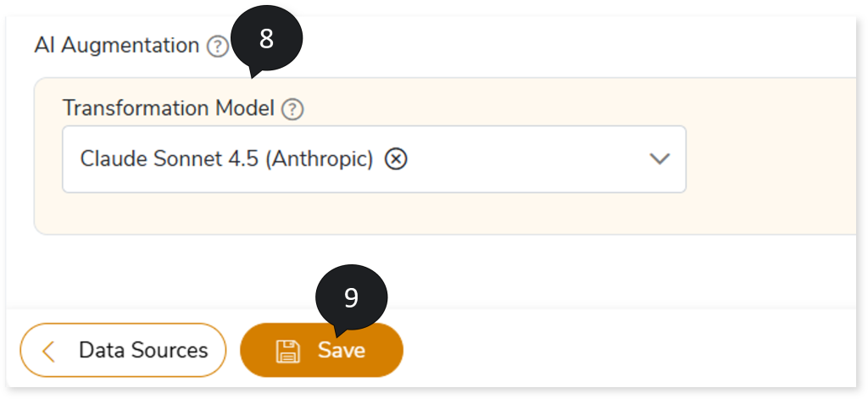This screenshot has width=868, height=399.
Task: Click the white space below the augmentation panel
Action: point(424,271)
